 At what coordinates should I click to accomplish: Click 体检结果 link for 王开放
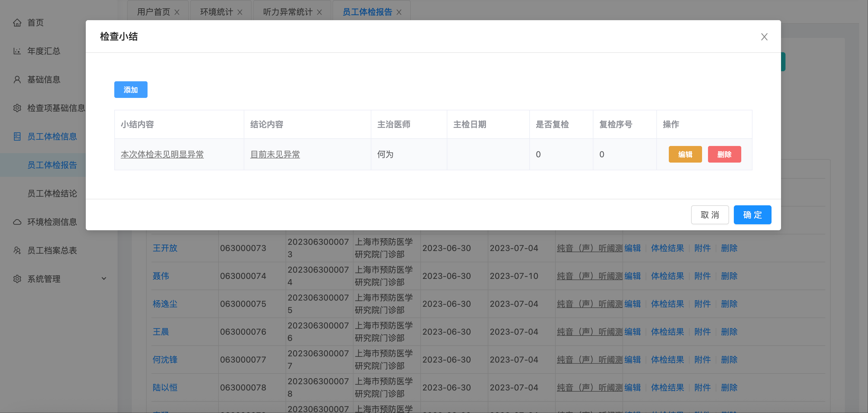(x=668, y=248)
